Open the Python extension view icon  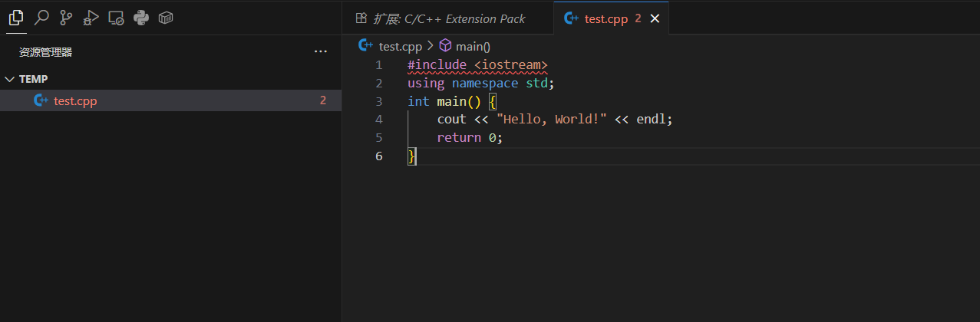140,18
